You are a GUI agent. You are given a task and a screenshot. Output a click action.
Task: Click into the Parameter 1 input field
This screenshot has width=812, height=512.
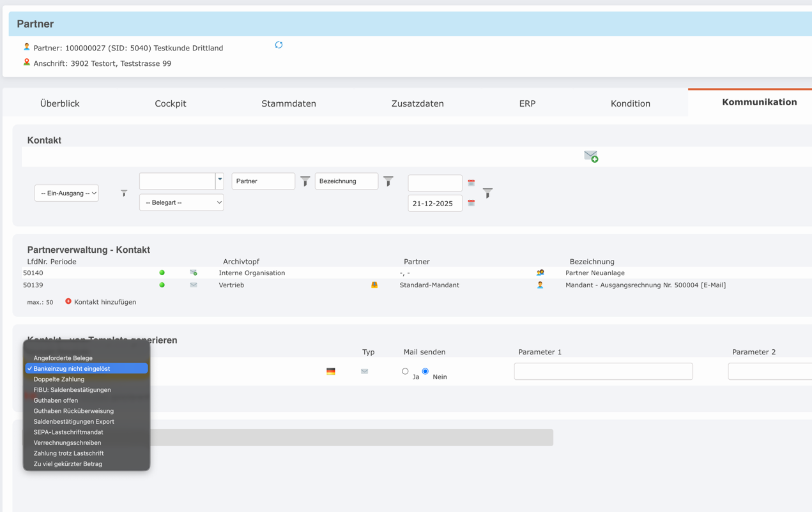[603, 372]
